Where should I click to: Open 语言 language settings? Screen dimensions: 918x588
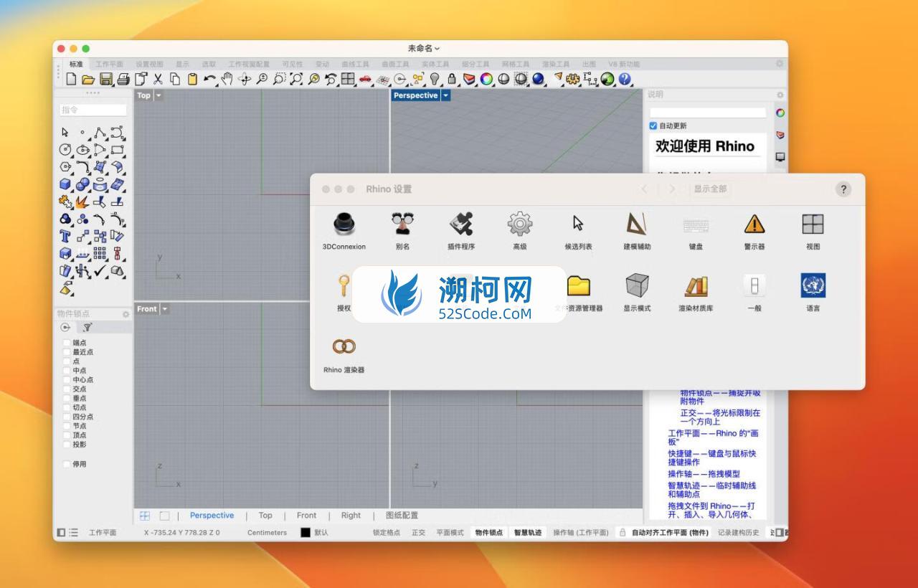[x=813, y=293]
